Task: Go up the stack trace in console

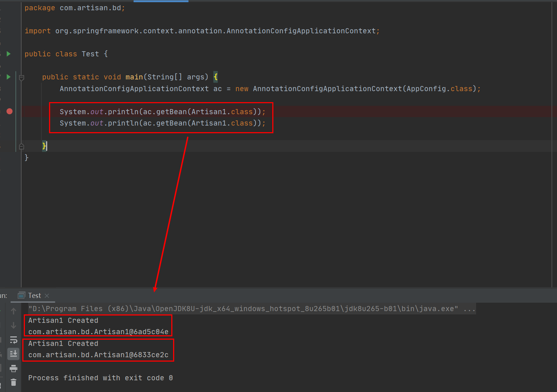Action: pyautogui.click(x=14, y=311)
